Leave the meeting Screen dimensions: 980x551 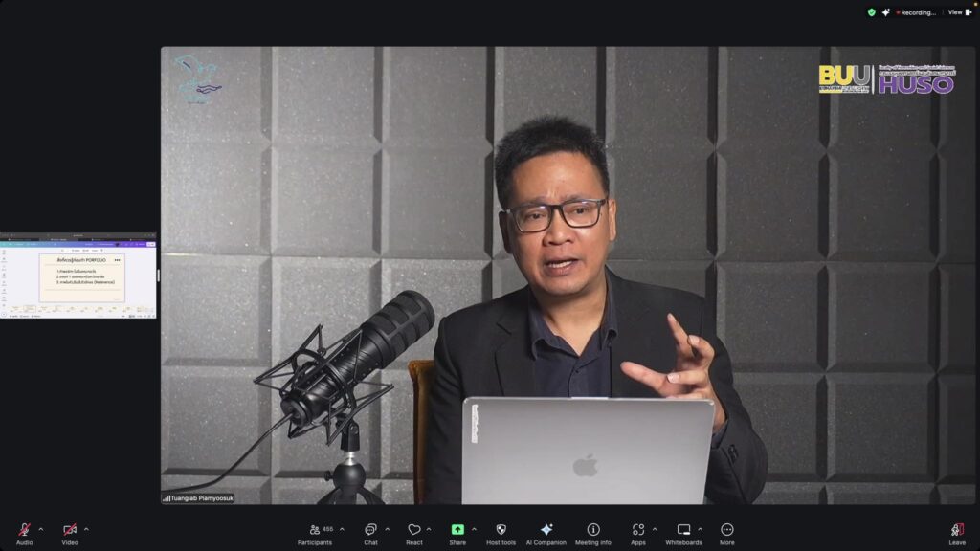point(956,530)
